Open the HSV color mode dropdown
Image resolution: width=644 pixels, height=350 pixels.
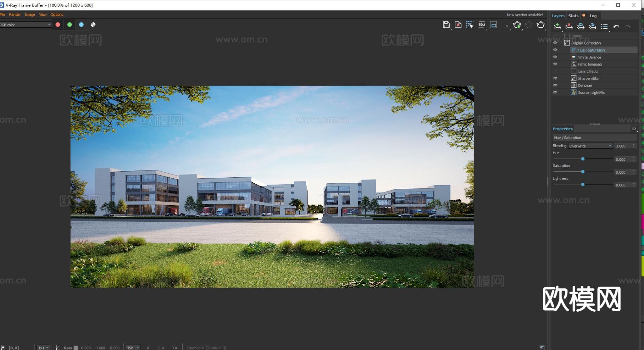coord(132,347)
